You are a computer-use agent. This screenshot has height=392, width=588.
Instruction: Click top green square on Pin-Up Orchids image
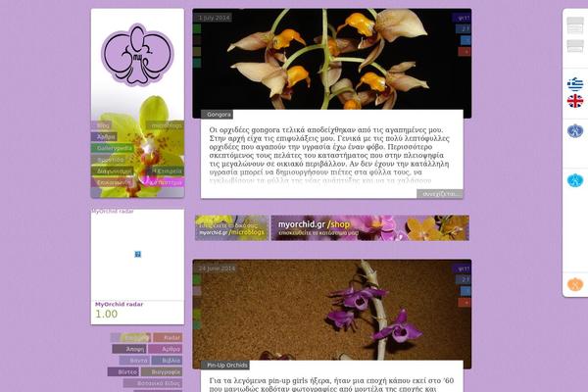point(197,279)
